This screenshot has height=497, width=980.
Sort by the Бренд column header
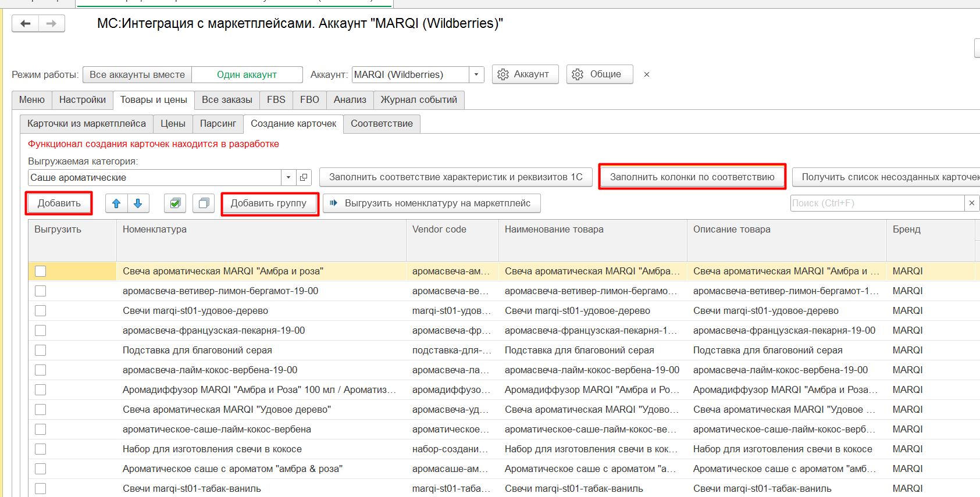coord(931,240)
